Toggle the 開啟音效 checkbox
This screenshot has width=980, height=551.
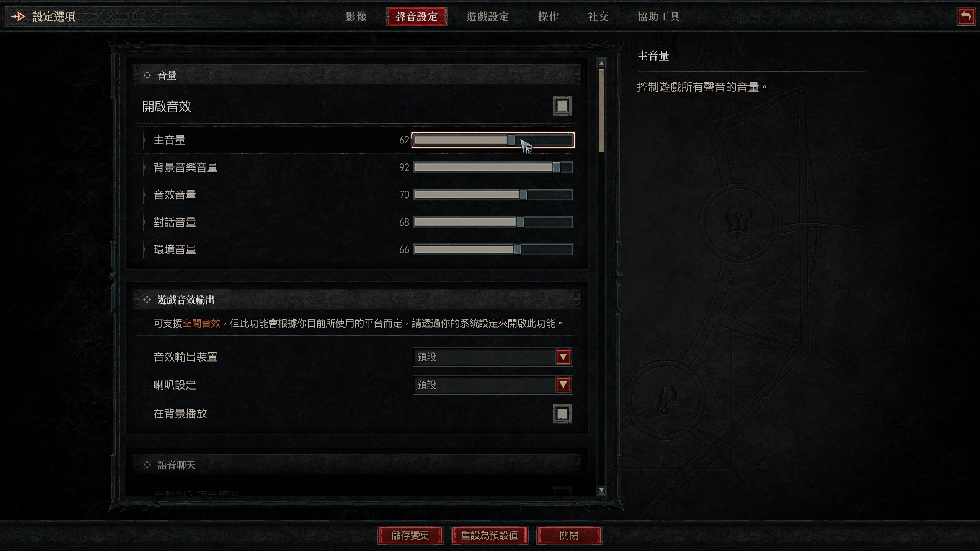[x=562, y=106]
